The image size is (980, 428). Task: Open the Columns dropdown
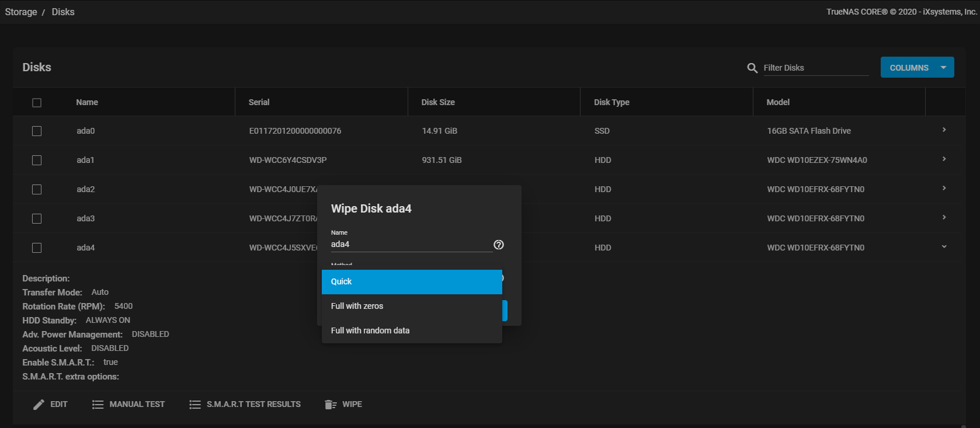tap(917, 68)
